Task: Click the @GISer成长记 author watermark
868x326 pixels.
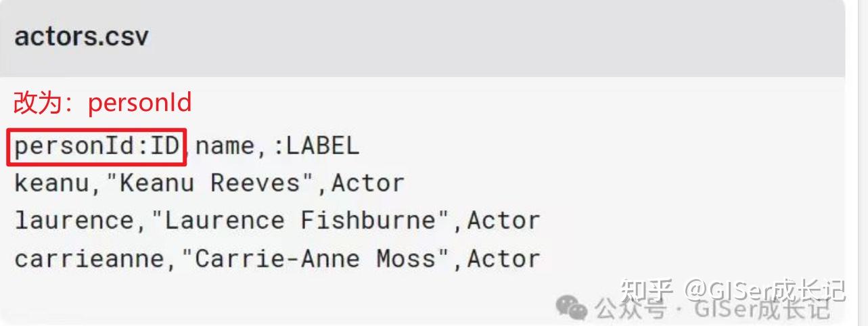Action: pyautogui.click(x=764, y=290)
